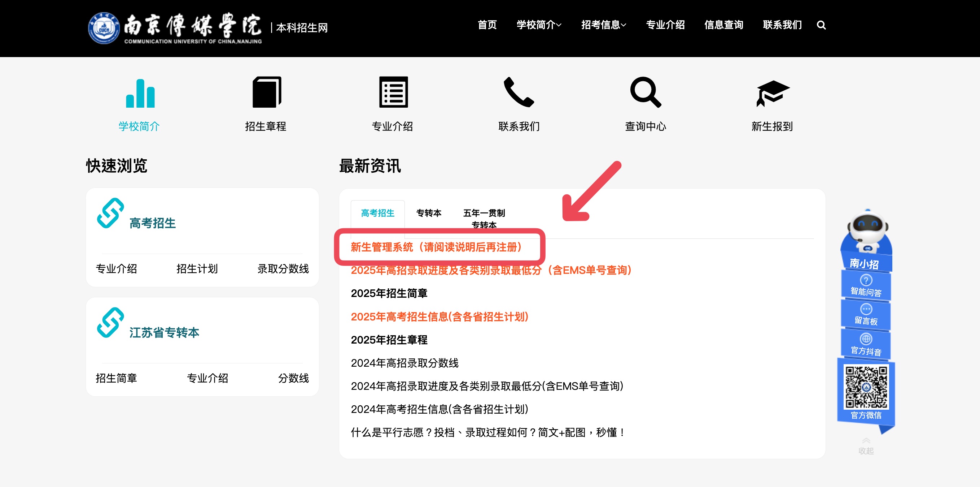Open the 查询中心 magnifier icon

click(x=645, y=92)
